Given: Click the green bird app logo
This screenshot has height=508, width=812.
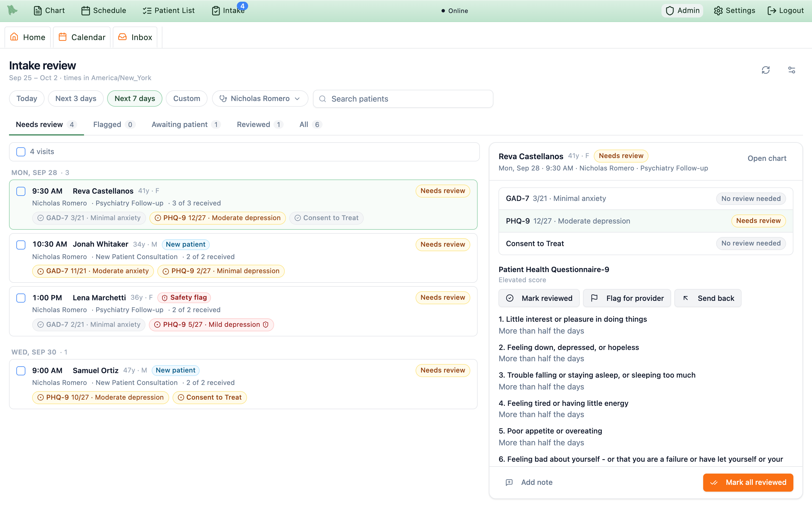Looking at the screenshot, I should pyautogui.click(x=12, y=10).
